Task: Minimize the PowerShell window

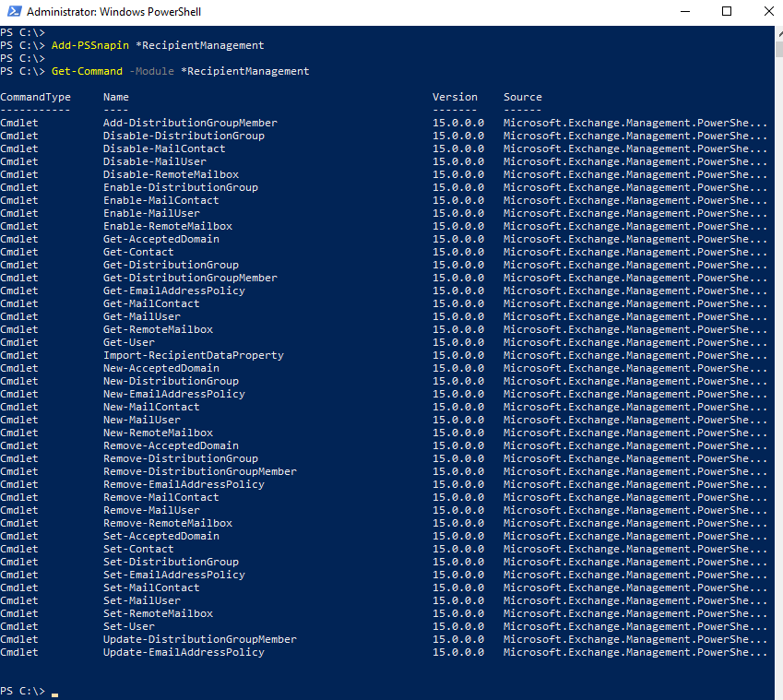Action: [x=685, y=11]
